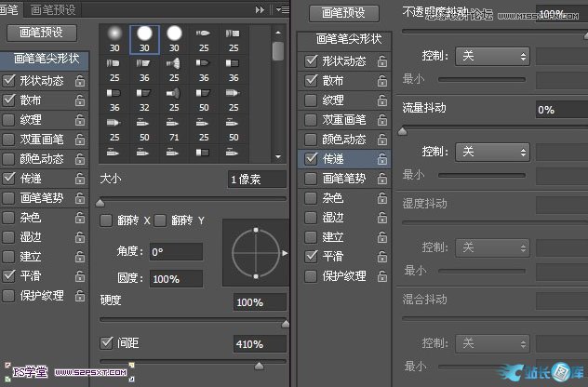Click lock icon next to 纹理 in right panel
Viewport: 588px width, 387px height.
(382, 100)
